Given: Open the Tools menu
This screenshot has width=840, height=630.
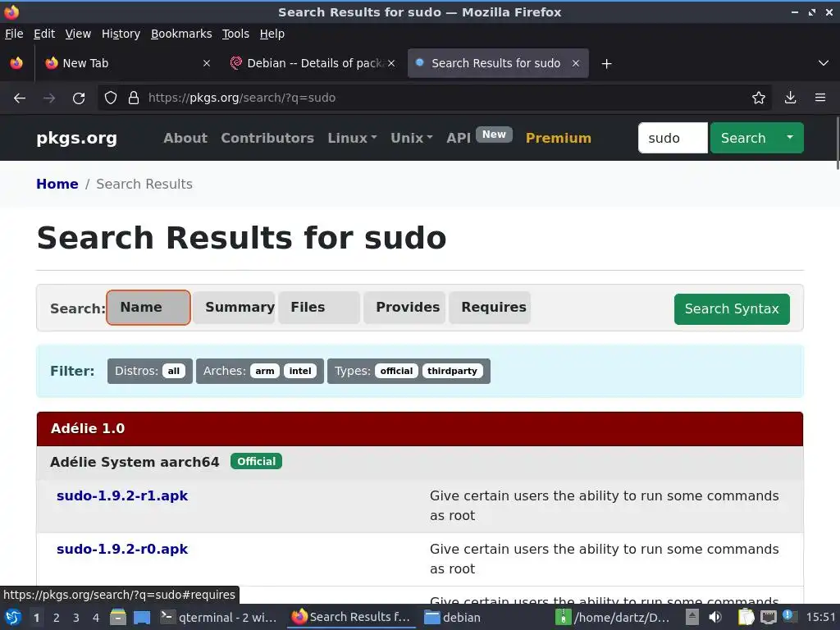Looking at the screenshot, I should pyautogui.click(x=235, y=34).
